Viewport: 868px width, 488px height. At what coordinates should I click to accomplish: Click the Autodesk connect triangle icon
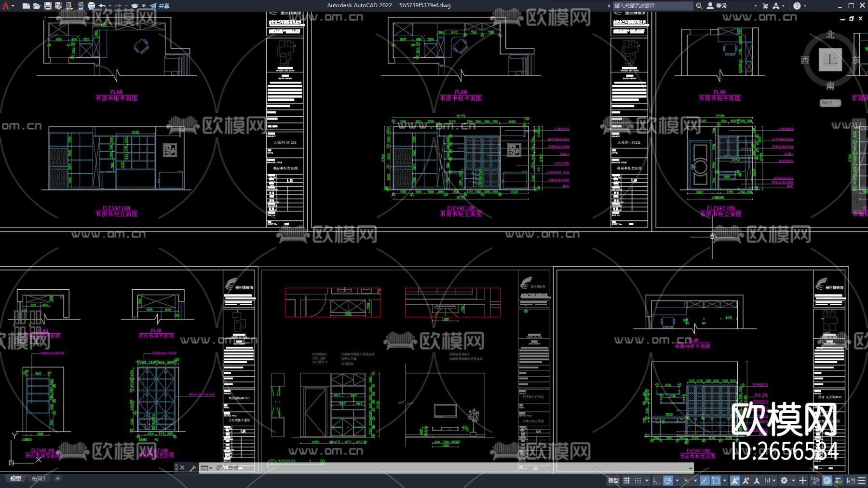click(776, 6)
